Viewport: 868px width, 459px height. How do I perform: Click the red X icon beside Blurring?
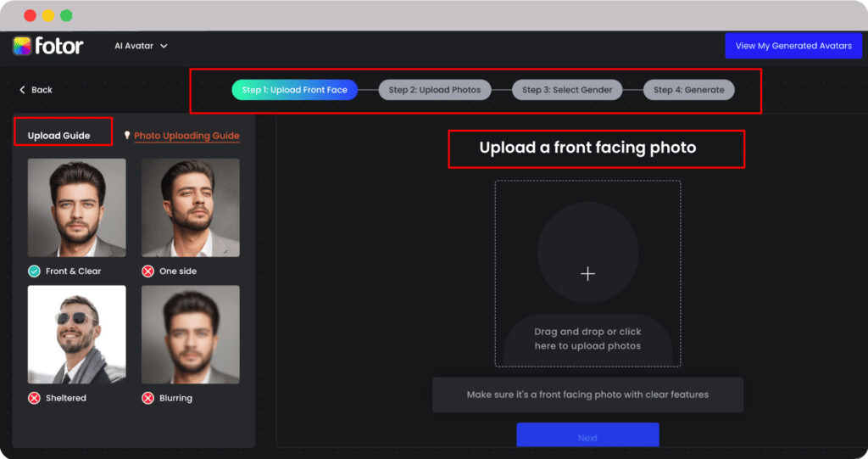tap(147, 398)
